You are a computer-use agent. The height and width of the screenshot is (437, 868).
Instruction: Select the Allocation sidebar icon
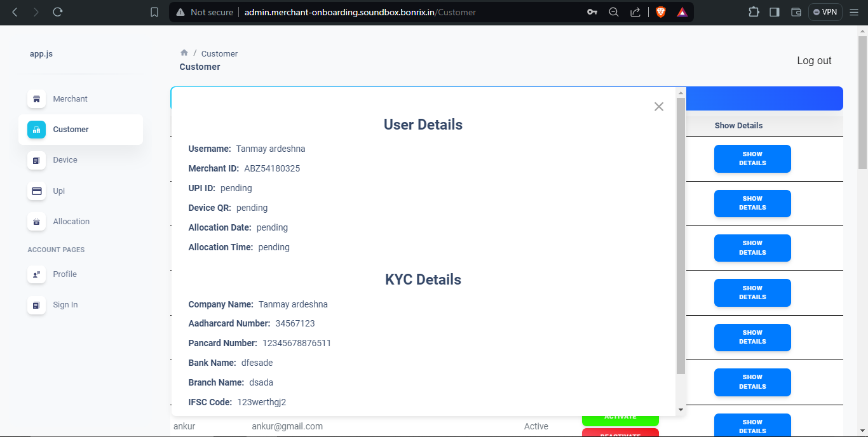pos(36,222)
